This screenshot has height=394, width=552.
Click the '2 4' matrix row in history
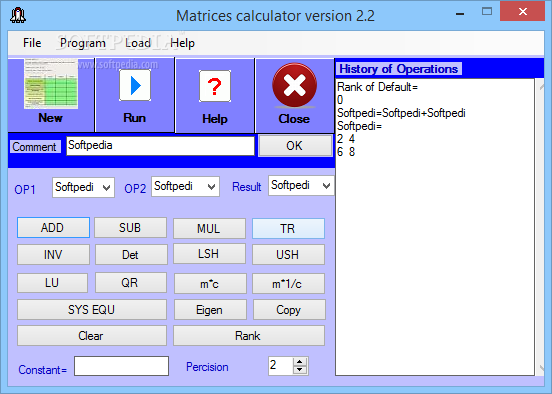tap(346, 139)
